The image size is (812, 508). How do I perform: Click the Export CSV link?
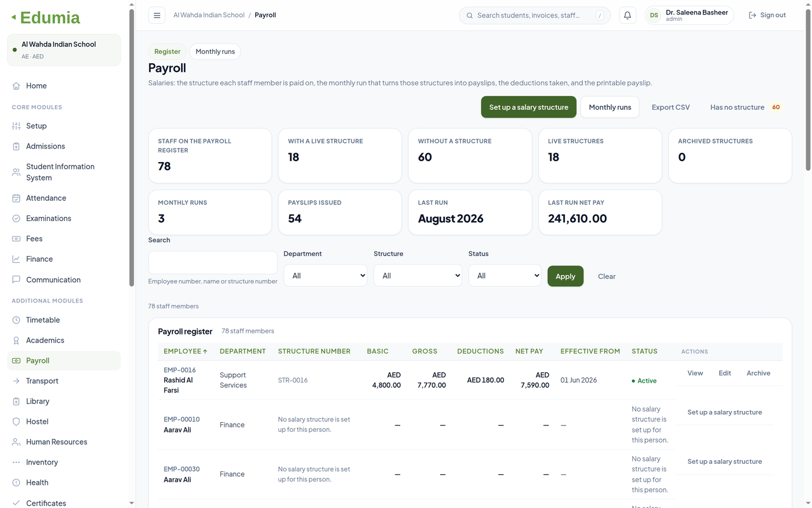pos(670,107)
